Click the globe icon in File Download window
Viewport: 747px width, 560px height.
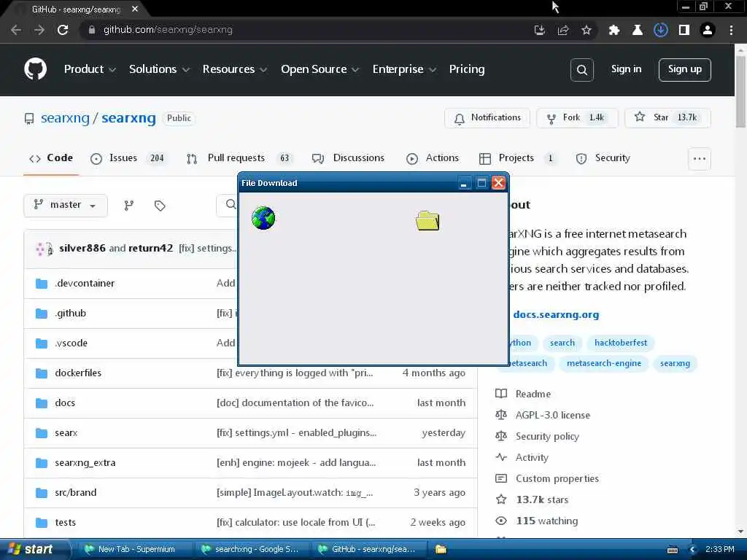[263, 218]
